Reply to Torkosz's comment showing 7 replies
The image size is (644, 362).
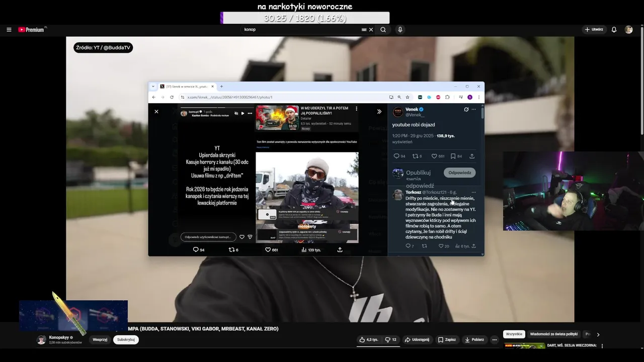click(410, 246)
